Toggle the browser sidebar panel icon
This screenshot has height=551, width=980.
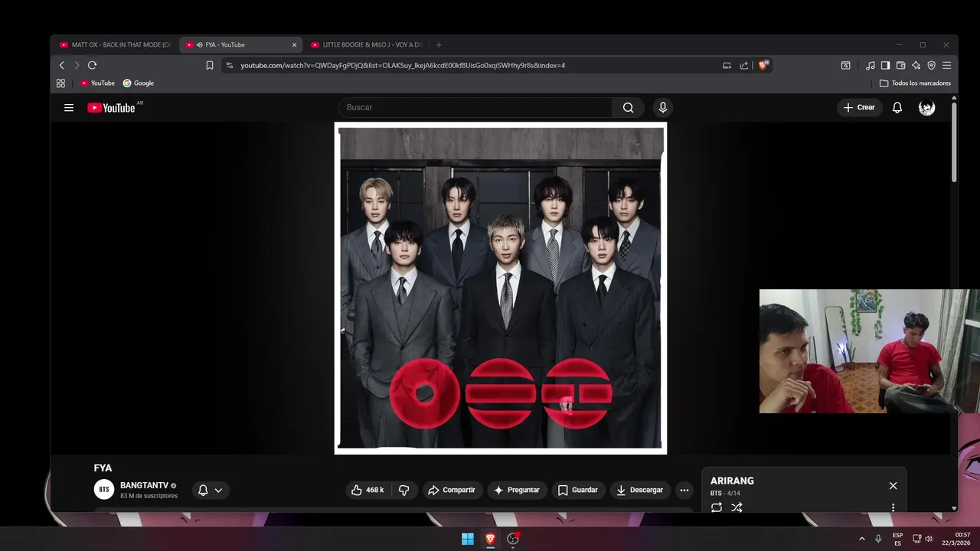[885, 66]
